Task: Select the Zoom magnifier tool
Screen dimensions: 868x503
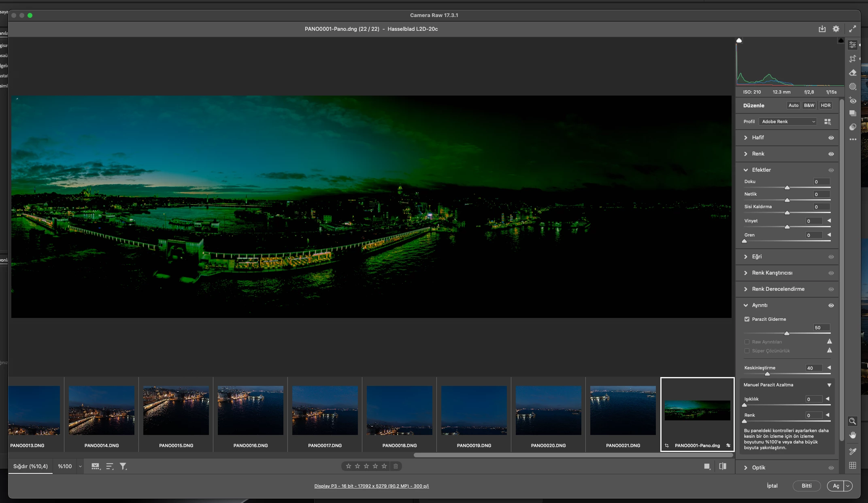Action: [x=852, y=421]
